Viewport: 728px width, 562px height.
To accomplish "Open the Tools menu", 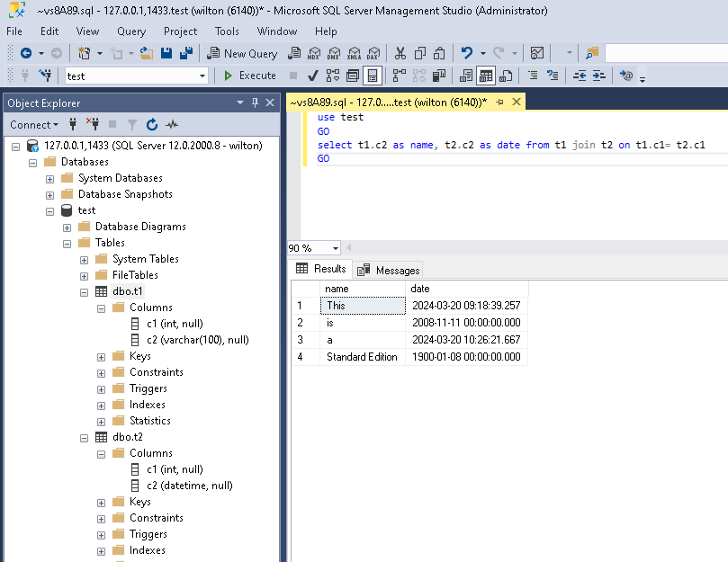I will coord(227,31).
